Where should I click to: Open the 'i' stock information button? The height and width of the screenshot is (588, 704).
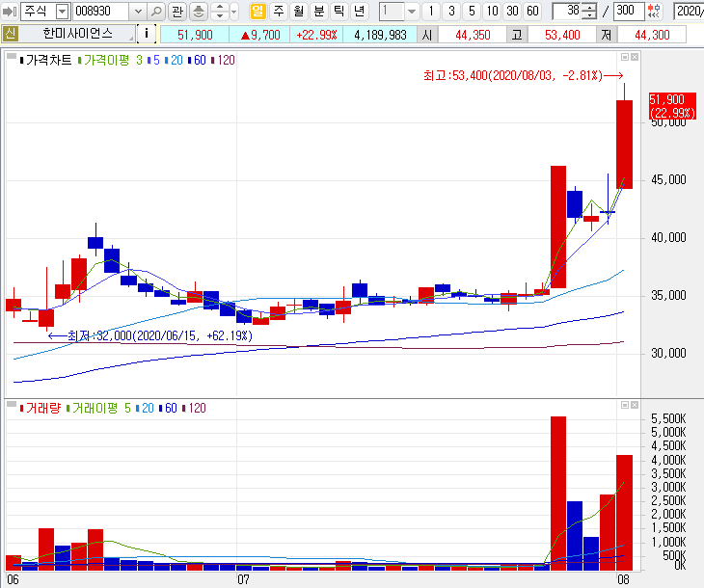click(x=147, y=34)
